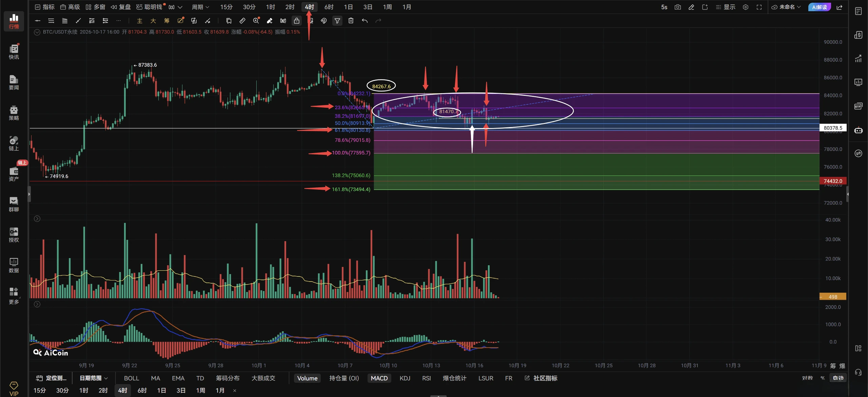Click the undo arrow icon

click(x=364, y=21)
